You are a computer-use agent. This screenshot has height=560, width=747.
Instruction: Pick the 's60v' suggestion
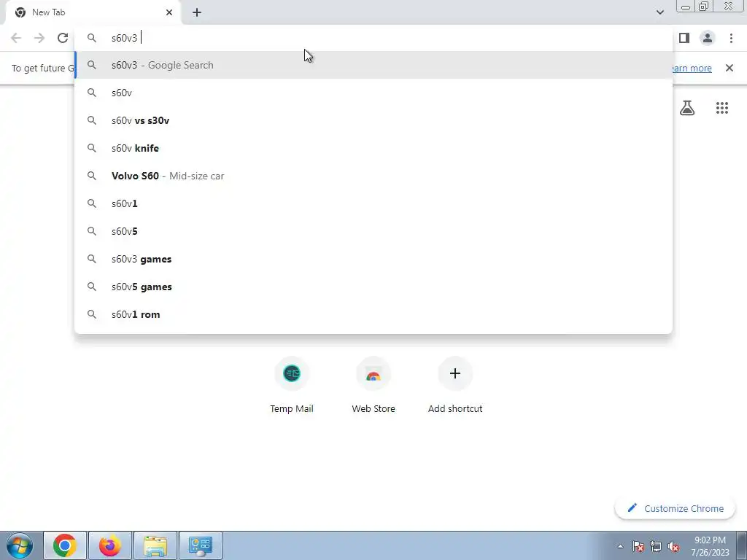point(373,93)
